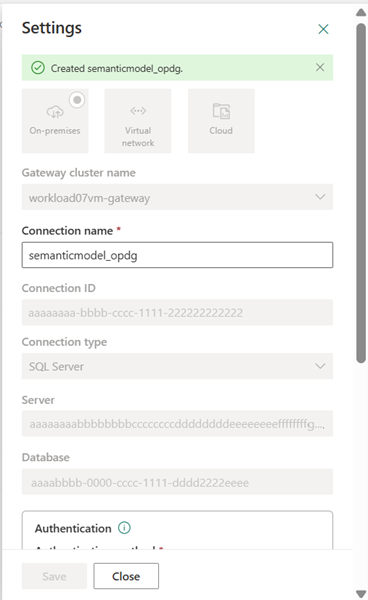
Task: Click the Database field
Action: pyautogui.click(x=177, y=482)
